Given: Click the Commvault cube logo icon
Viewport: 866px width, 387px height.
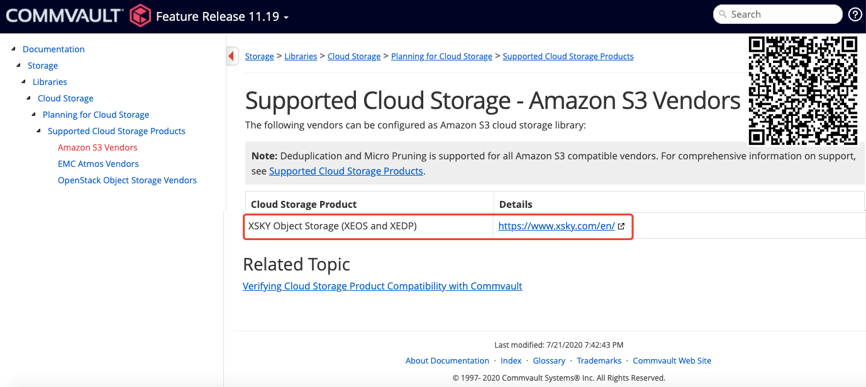Looking at the screenshot, I should pyautogui.click(x=140, y=15).
